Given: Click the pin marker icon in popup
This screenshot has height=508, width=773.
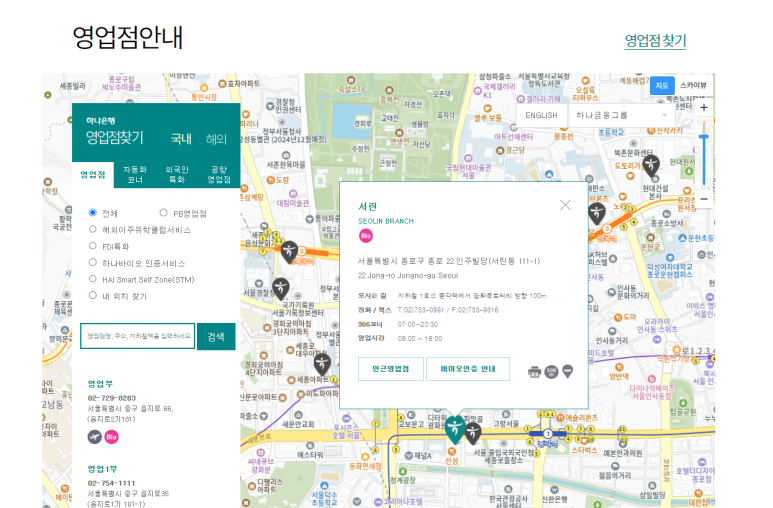Looking at the screenshot, I should coord(567,371).
